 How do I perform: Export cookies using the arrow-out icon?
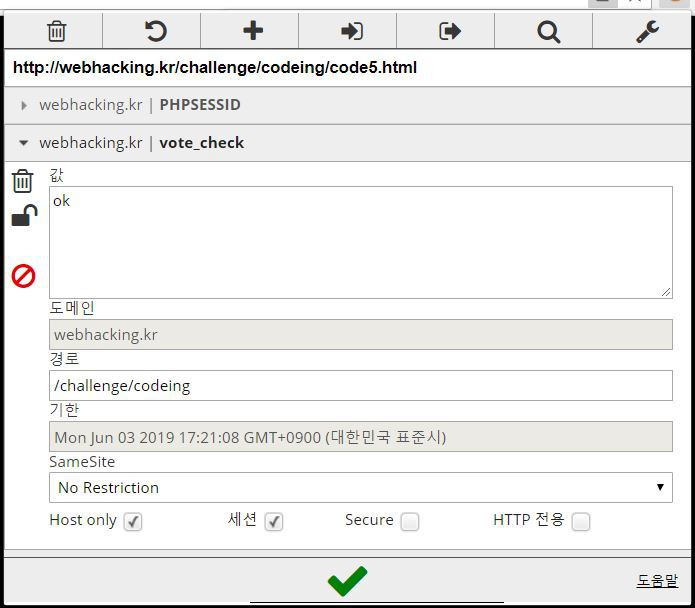449,31
